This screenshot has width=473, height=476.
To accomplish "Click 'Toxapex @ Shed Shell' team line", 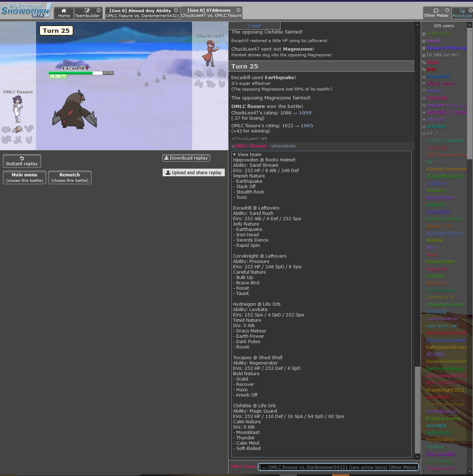I will click(258, 358).
